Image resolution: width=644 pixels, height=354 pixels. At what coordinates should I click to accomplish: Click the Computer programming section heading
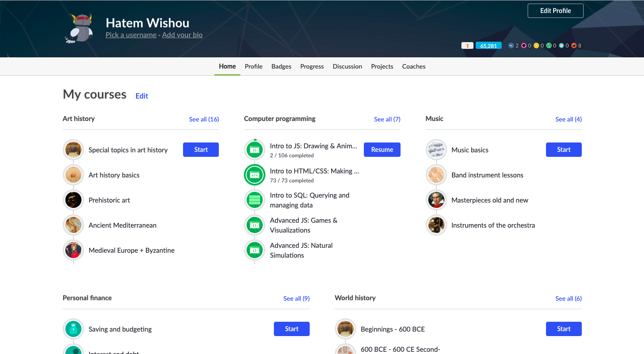pos(280,119)
